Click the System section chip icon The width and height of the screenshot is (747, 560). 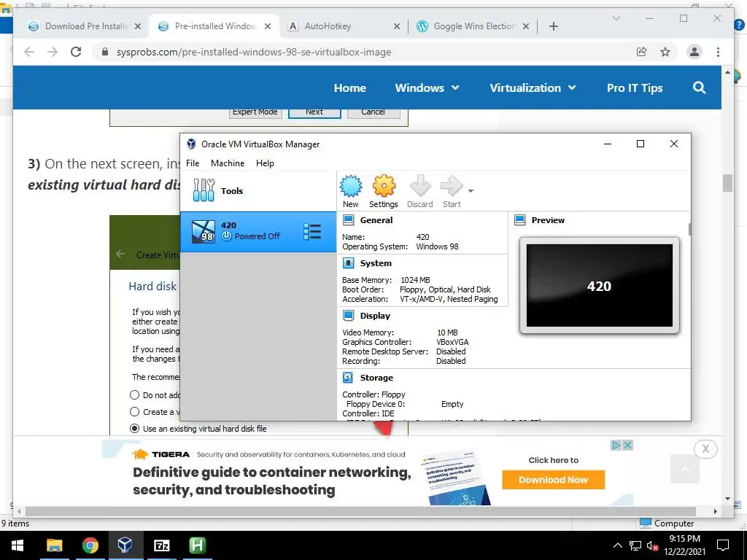(x=349, y=262)
